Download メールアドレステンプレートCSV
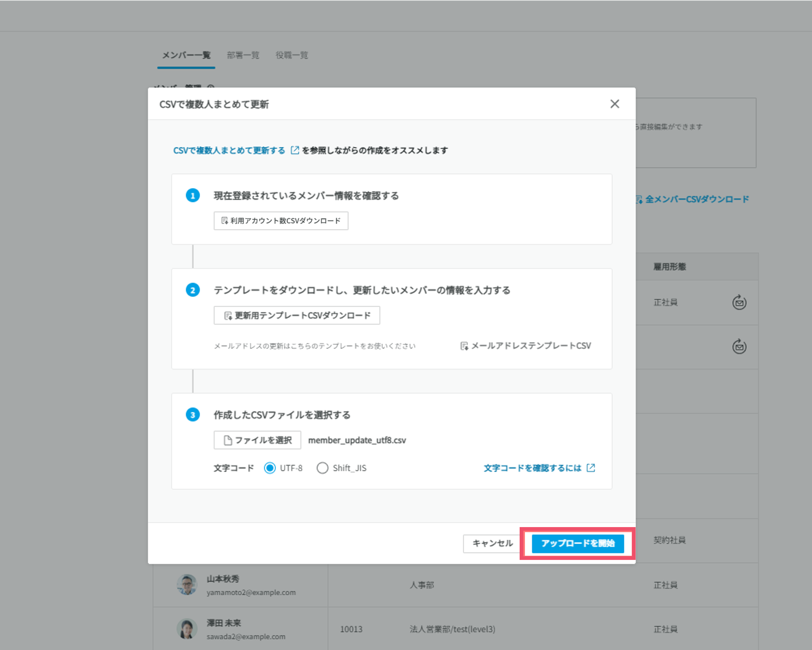Screen dimensions: 812x650 525,346
